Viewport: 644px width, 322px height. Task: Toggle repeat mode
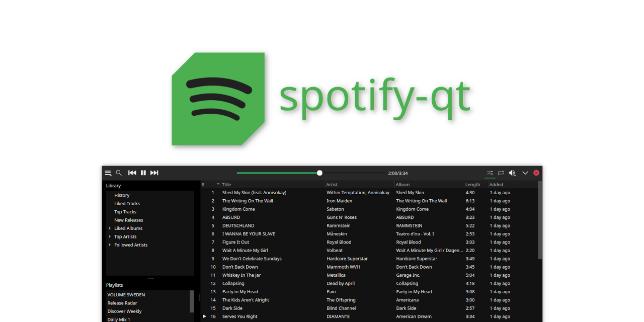pyautogui.click(x=501, y=173)
